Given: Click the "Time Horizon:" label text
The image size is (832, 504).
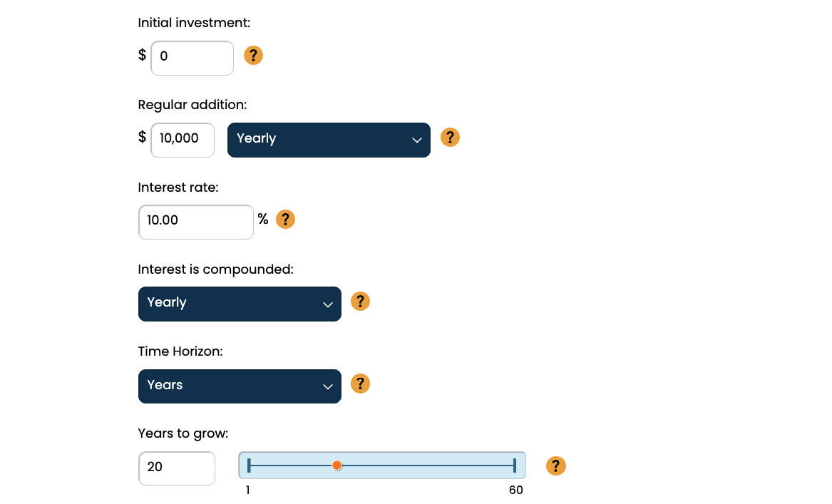Looking at the screenshot, I should click(180, 351).
